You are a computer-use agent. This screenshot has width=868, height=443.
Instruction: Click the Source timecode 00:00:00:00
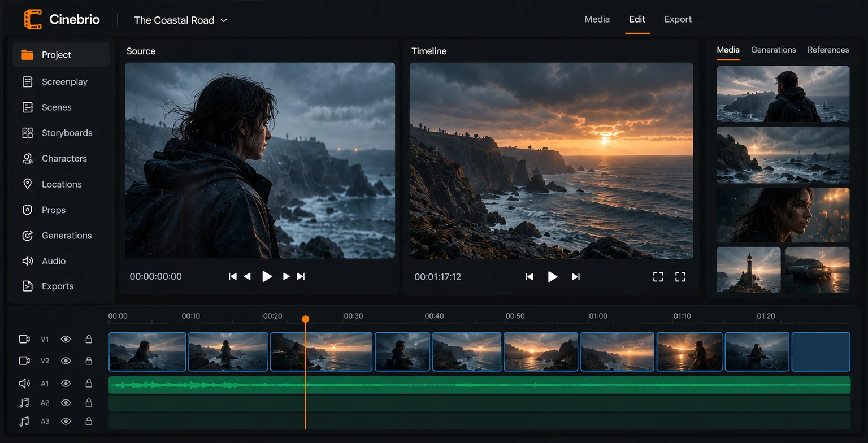click(156, 276)
